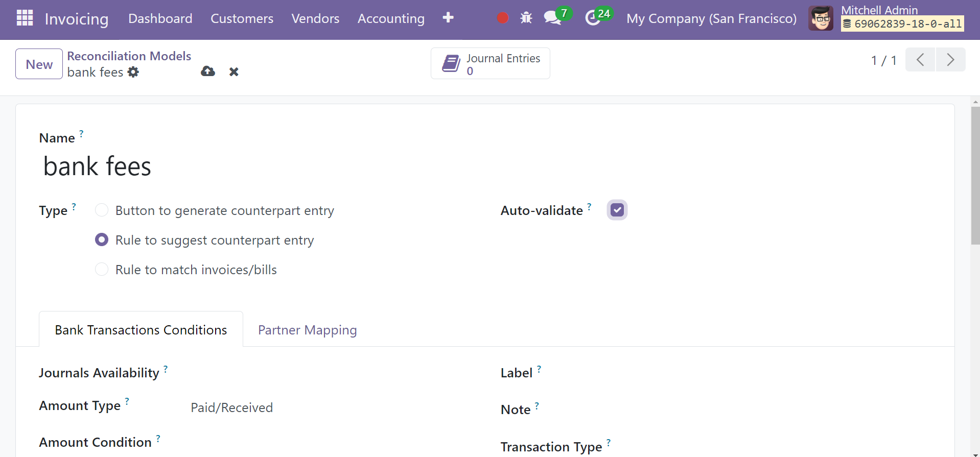980x457 pixels.
Task: Open the Journal Entries stat button
Action: click(x=491, y=64)
